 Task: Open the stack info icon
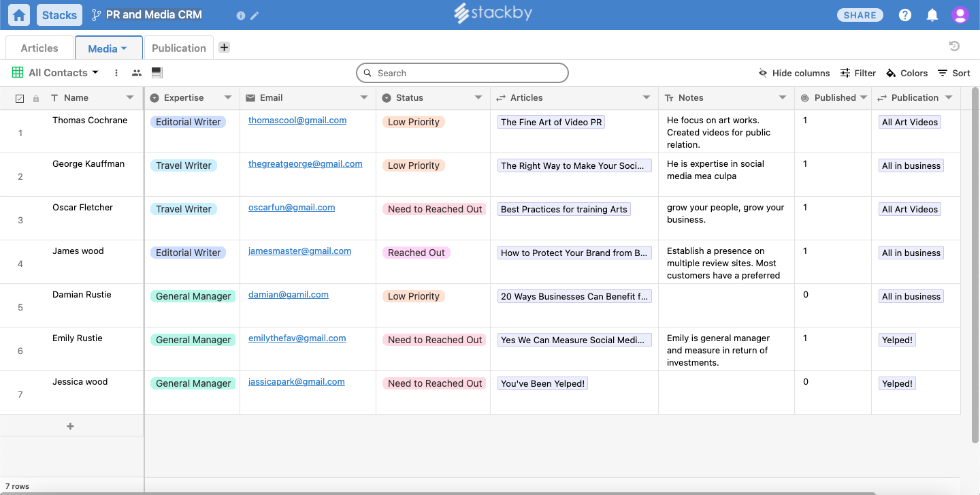tap(240, 16)
